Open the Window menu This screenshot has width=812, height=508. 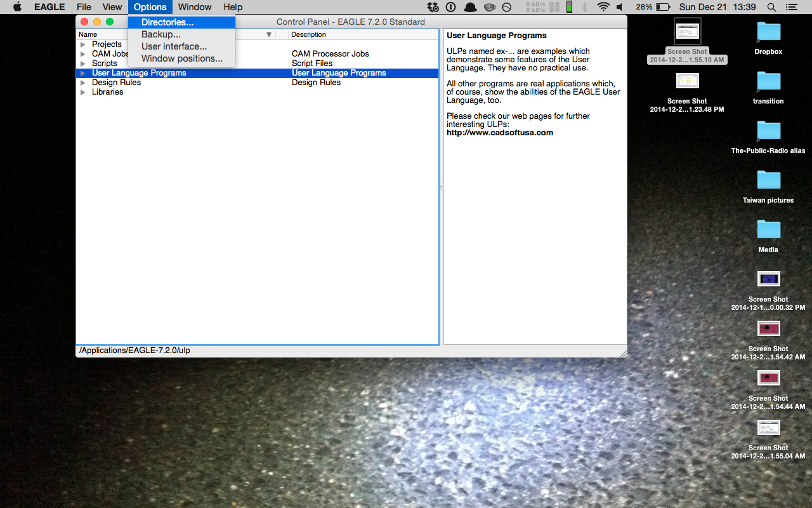point(195,7)
